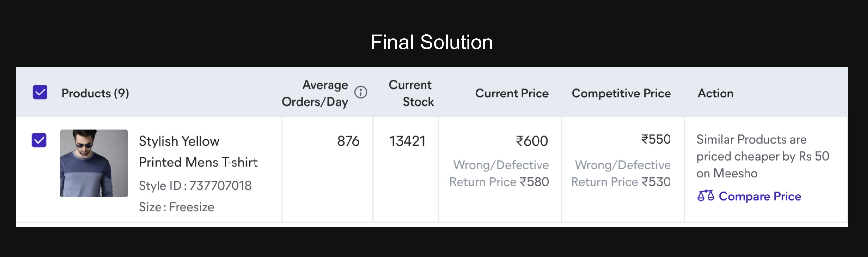This screenshot has width=868, height=257.
Task: Click the Style ID 737707018 text
Action: [195, 185]
